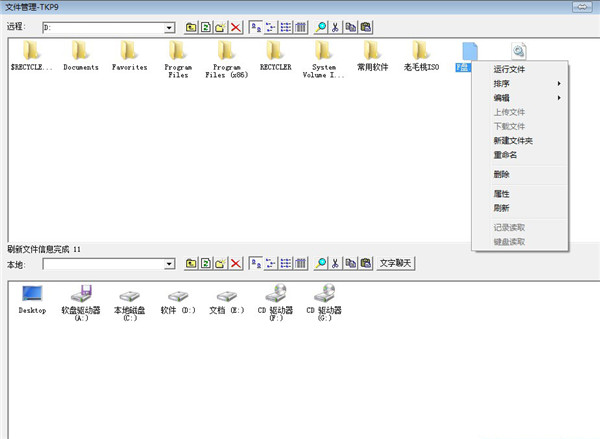Expand the remote path dropdown showing D:
600x439 pixels.
pos(169,29)
